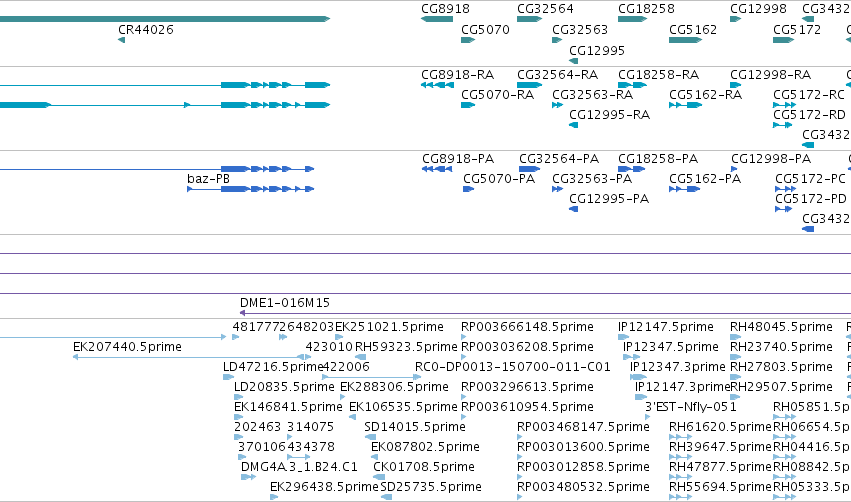Select the CK01708.5prime EST
This screenshot has width=851, height=502.
tap(379, 477)
